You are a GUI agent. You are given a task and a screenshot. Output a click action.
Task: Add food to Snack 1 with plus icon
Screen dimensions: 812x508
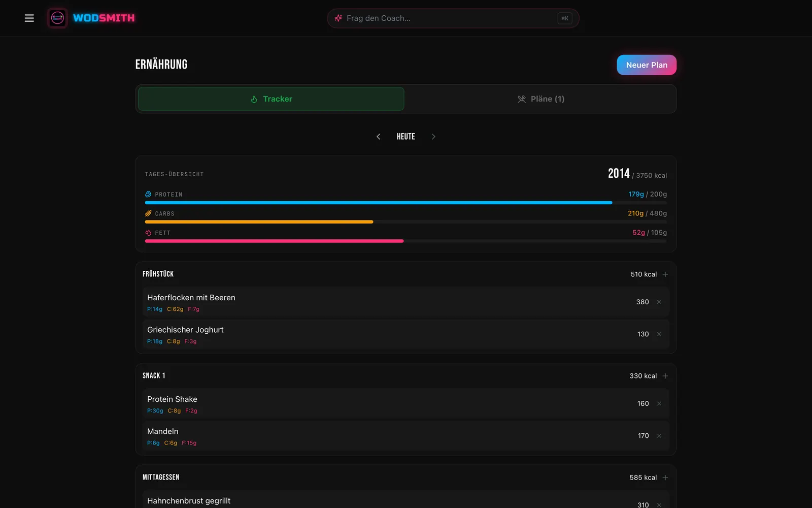click(665, 376)
